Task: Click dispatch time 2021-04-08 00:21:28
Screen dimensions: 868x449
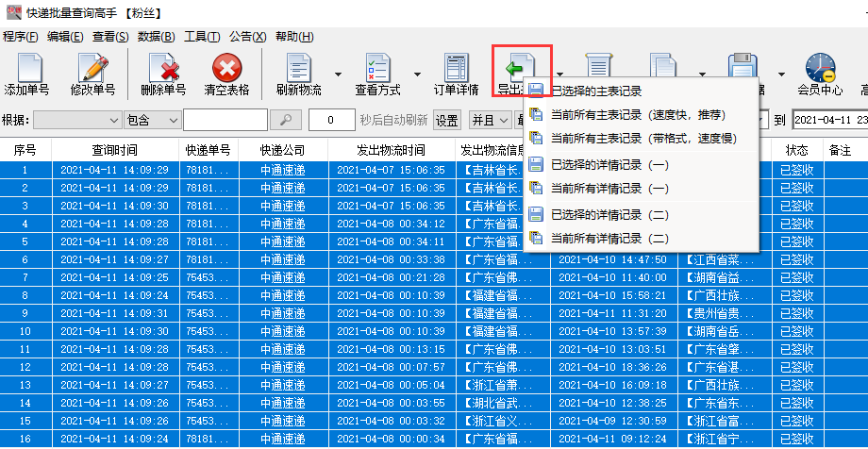Action: 391,277
